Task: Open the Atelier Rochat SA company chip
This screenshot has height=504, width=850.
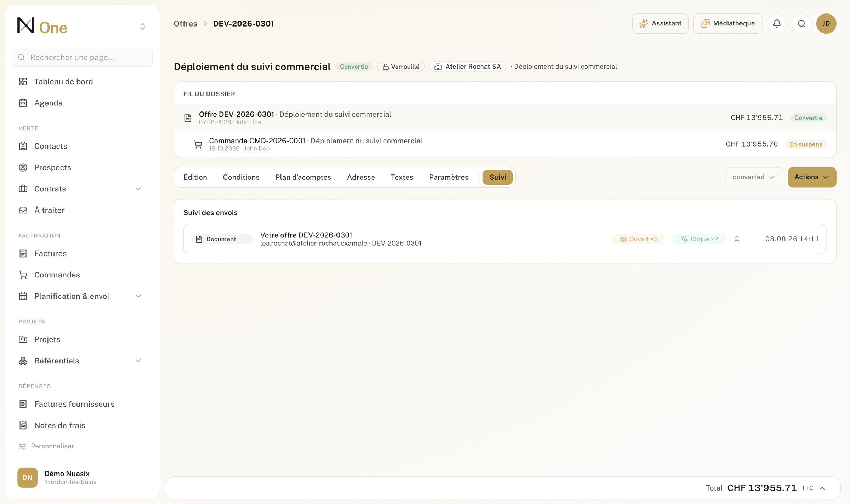Action: pyautogui.click(x=467, y=67)
